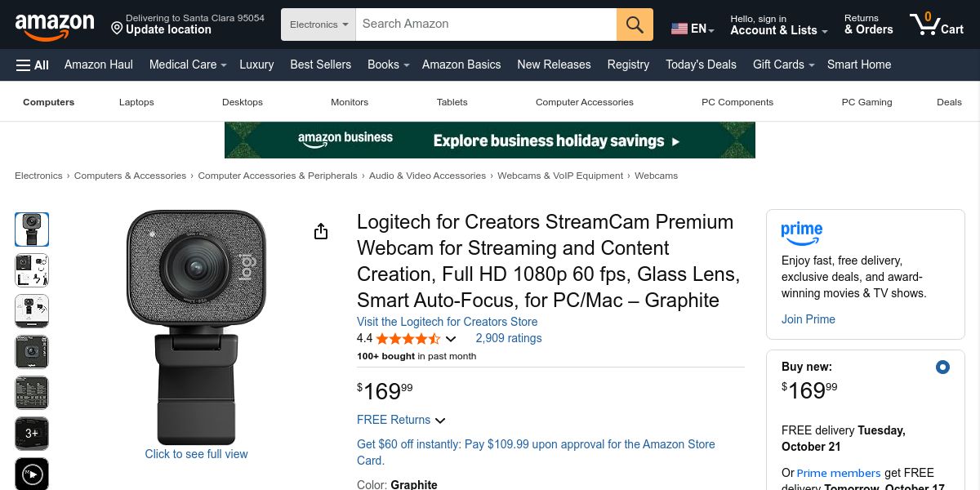The height and width of the screenshot is (490, 980).
Task: Click the Amazon logo
Action: (x=54, y=25)
